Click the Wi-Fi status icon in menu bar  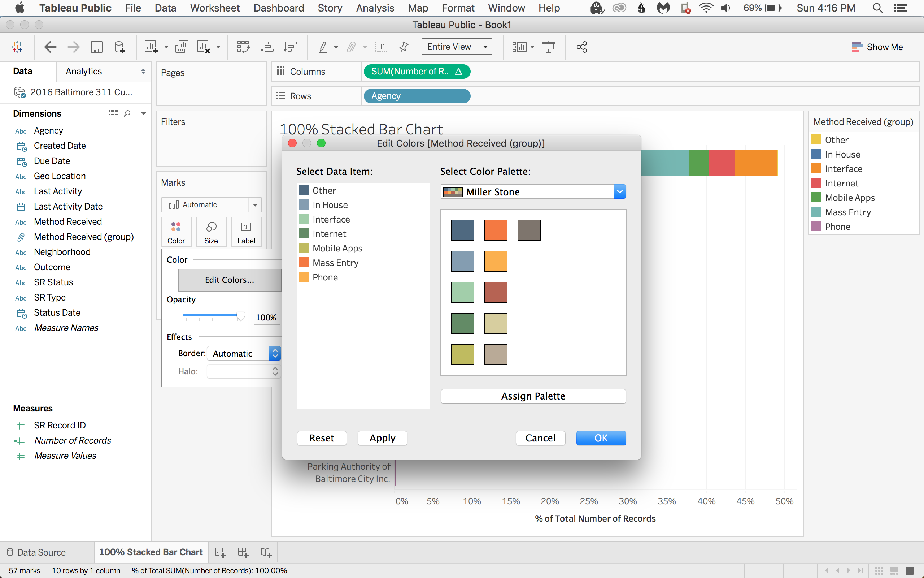706,8
